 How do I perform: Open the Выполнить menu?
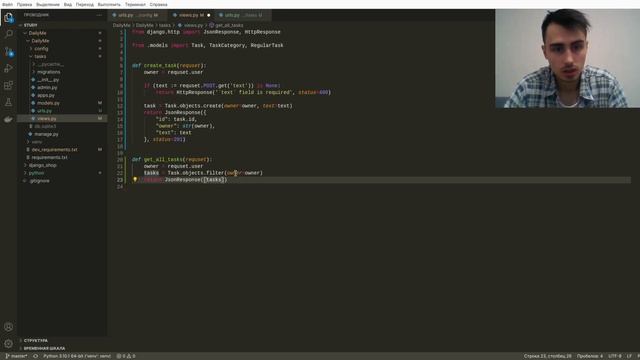tap(109, 4)
